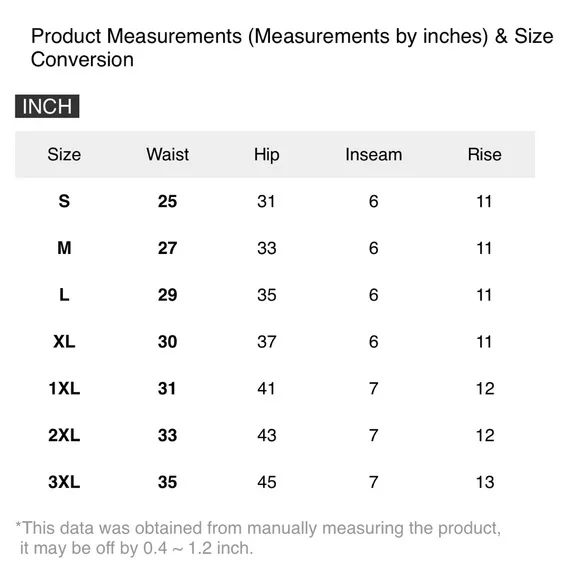Image resolution: width=580 pixels, height=580 pixels.
Task: Click the Size column header
Action: coord(64,154)
